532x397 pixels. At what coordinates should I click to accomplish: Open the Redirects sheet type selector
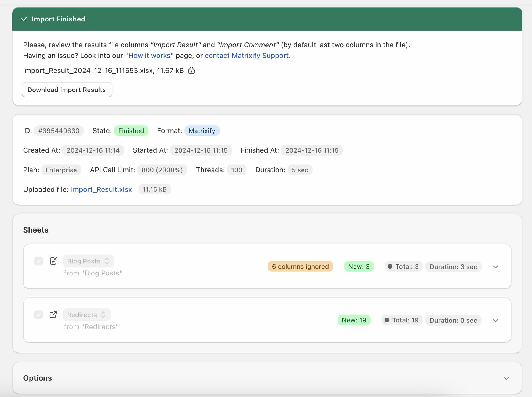(x=86, y=315)
